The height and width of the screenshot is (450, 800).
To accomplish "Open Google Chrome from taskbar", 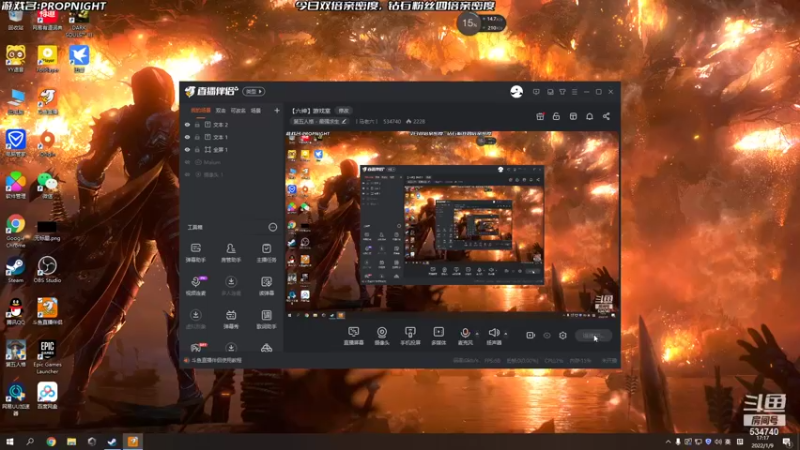I will pyautogui.click(x=51, y=442).
